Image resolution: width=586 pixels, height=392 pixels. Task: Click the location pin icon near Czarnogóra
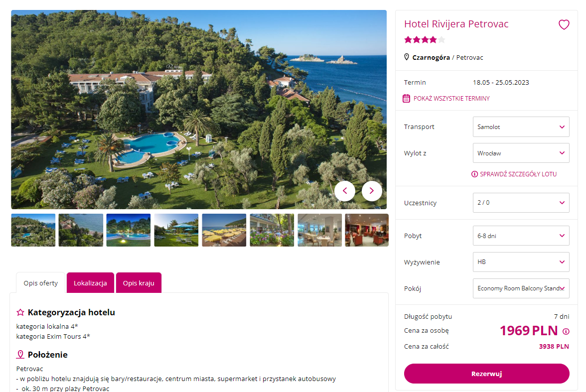click(x=407, y=57)
